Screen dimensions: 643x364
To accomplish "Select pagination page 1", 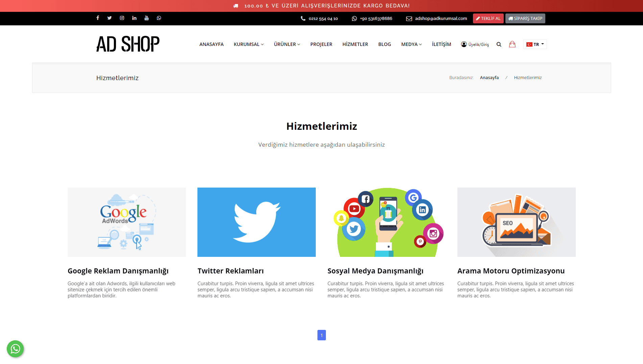I will [321, 335].
